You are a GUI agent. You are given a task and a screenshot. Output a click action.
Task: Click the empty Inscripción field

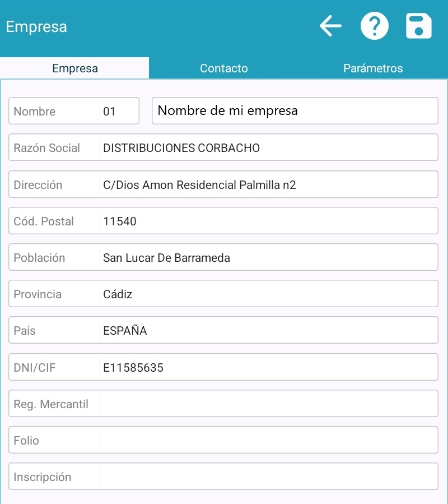268,477
